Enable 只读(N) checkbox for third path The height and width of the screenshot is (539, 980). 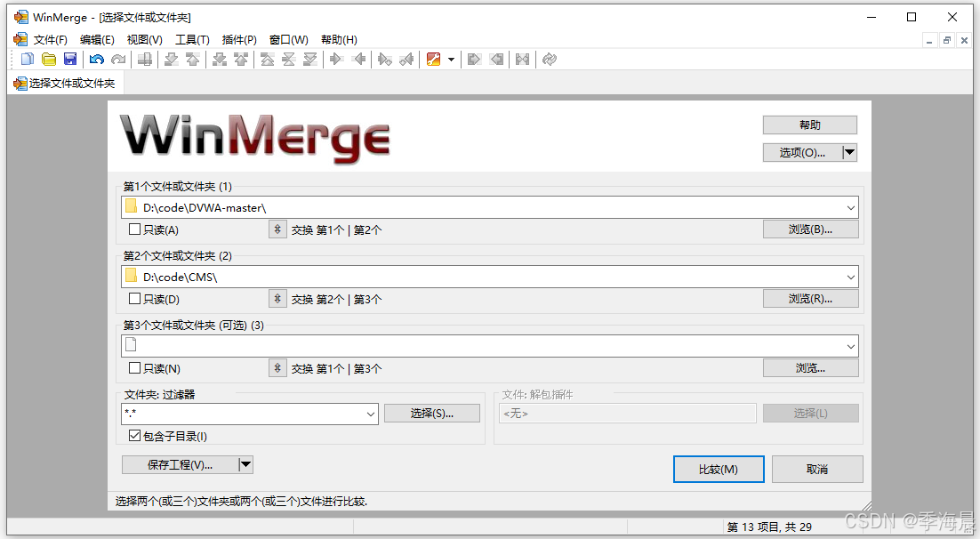(x=134, y=368)
